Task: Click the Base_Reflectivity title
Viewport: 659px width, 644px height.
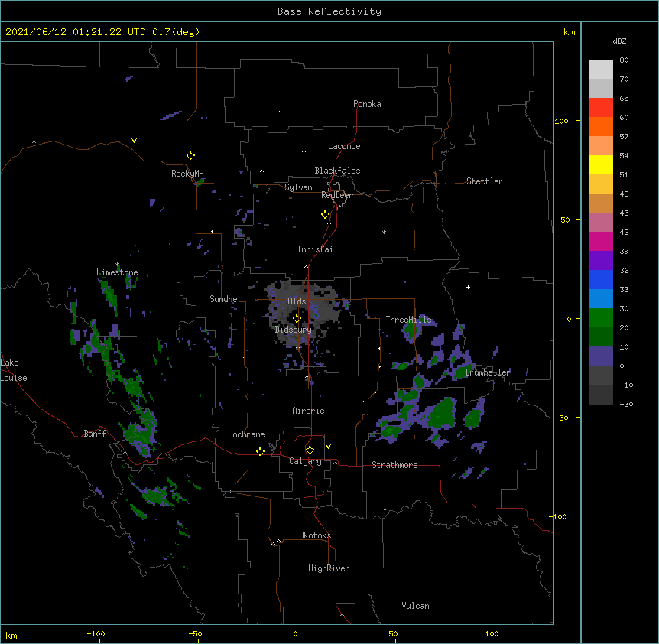Action: point(329,11)
